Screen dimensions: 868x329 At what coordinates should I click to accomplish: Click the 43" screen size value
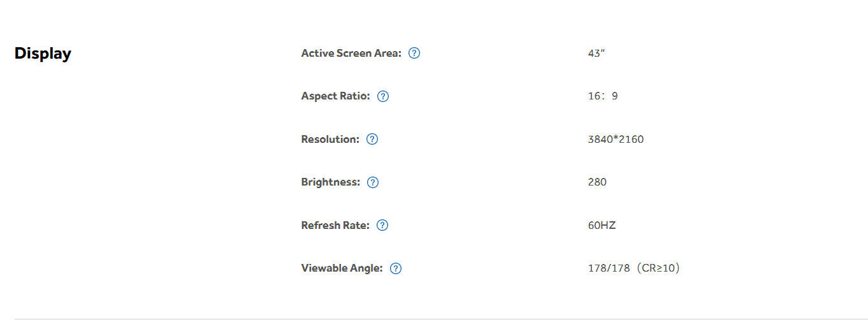tap(596, 54)
